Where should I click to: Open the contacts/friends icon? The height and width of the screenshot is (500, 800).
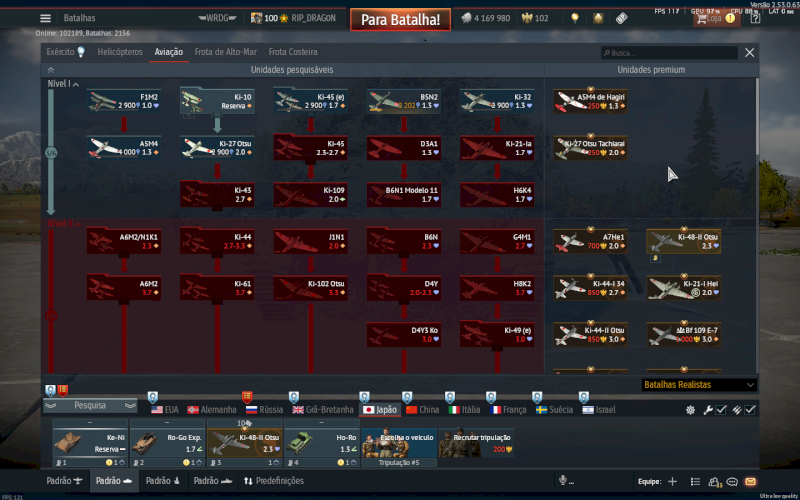(x=714, y=481)
